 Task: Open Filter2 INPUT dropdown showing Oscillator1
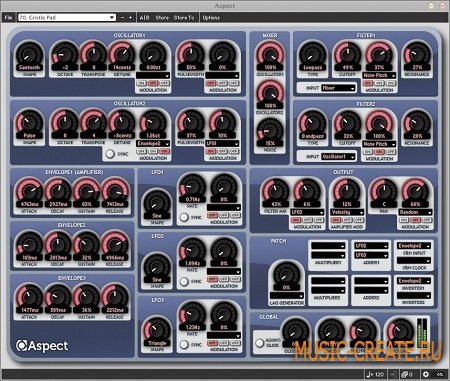click(x=338, y=156)
